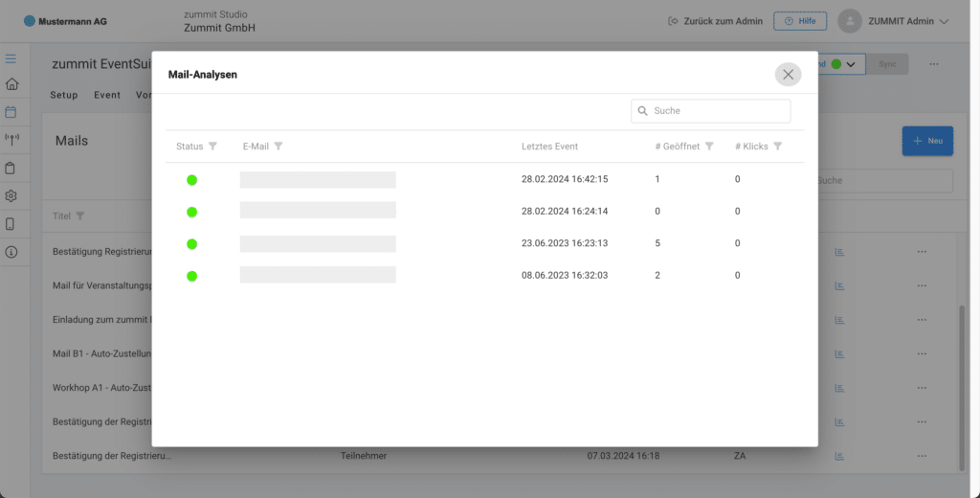Expand the ZUMMIT Admin user menu

[x=944, y=21]
